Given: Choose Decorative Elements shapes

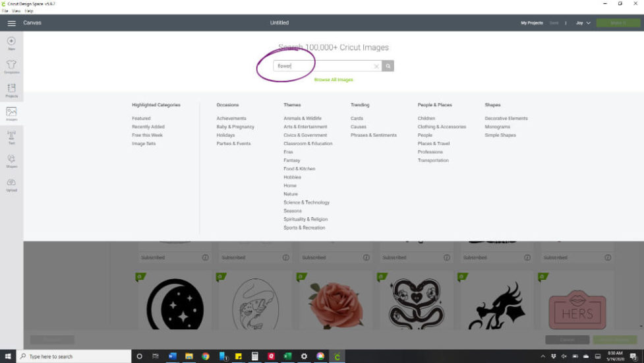Looking at the screenshot, I should click(x=506, y=118).
